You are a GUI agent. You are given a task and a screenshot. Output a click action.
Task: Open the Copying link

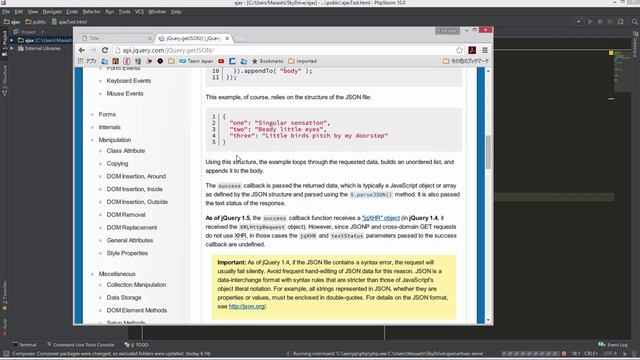[117, 163]
